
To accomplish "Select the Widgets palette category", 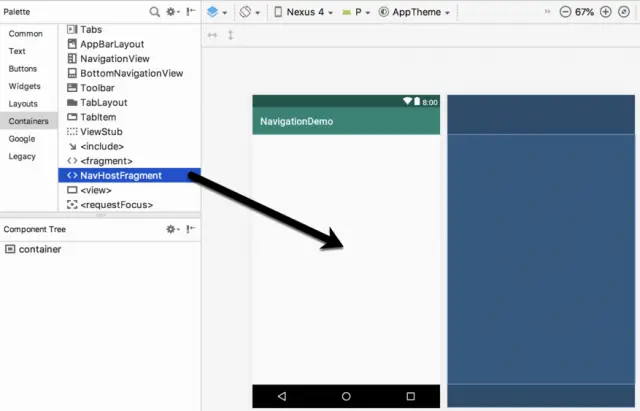I will [24, 86].
